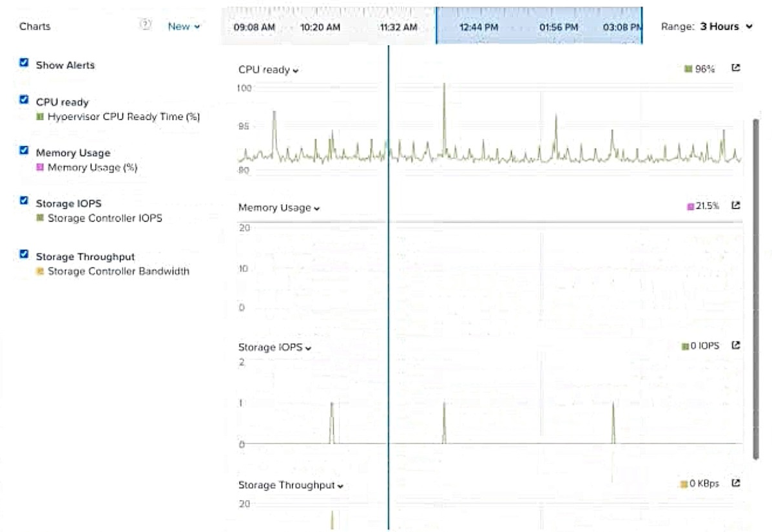Change the Range 3 Hours dropdown

coord(707,26)
